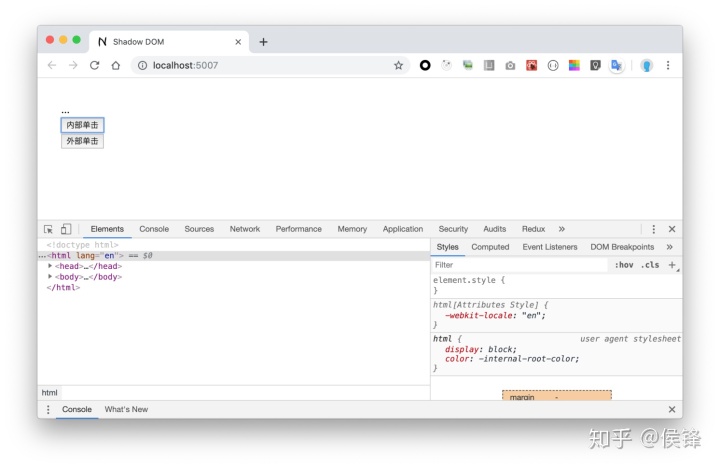Open a new browser tab with plus
Viewport: 720px width, 468px height.
pos(263,42)
